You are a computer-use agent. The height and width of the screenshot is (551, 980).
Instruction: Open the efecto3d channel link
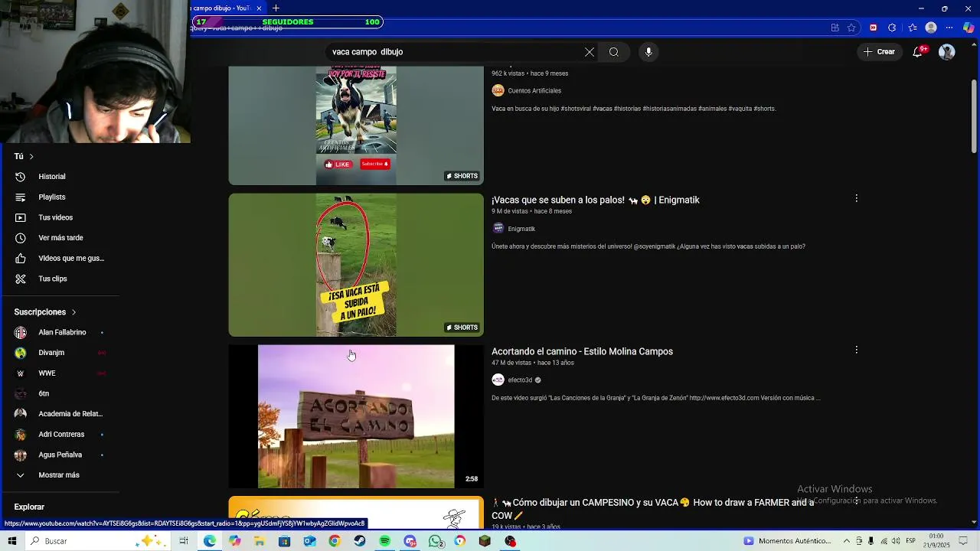point(520,380)
